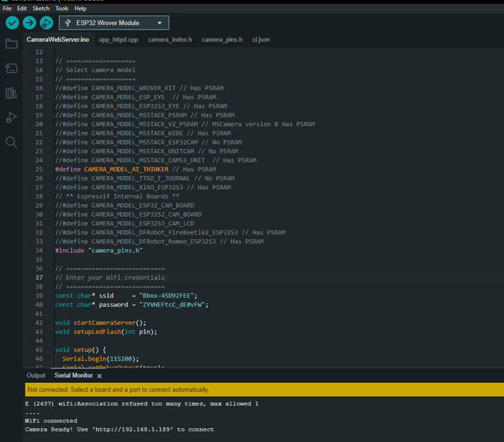Viewport: 504px width, 442px height.
Task: Open the Debug panel in sidebar
Action: (11, 118)
